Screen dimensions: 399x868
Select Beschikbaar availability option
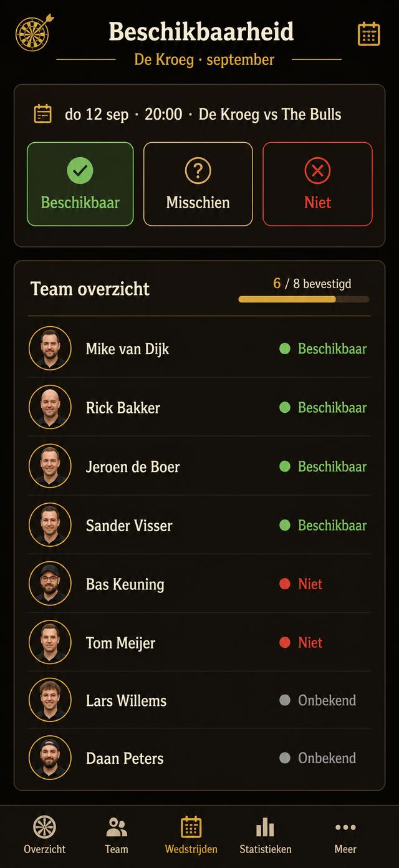tap(80, 184)
